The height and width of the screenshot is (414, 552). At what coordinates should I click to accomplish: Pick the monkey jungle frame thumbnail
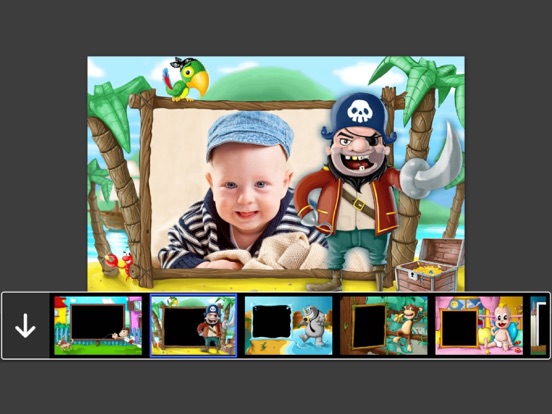384,326
